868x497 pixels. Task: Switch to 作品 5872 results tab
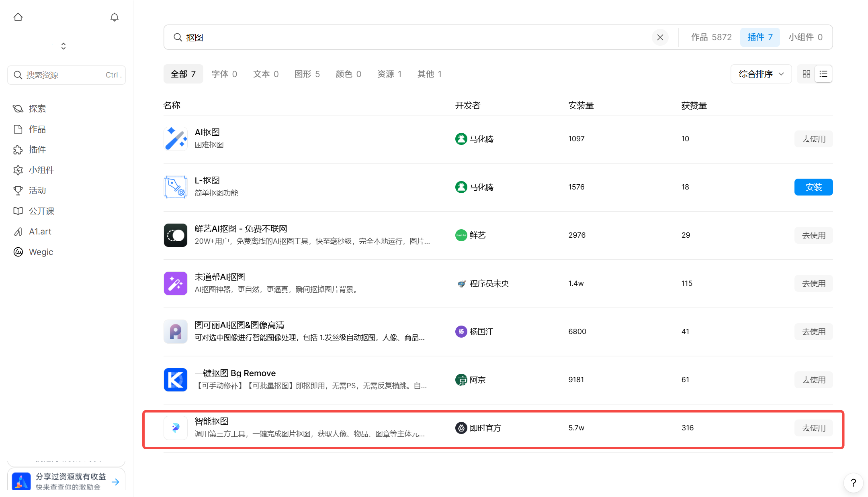711,37
